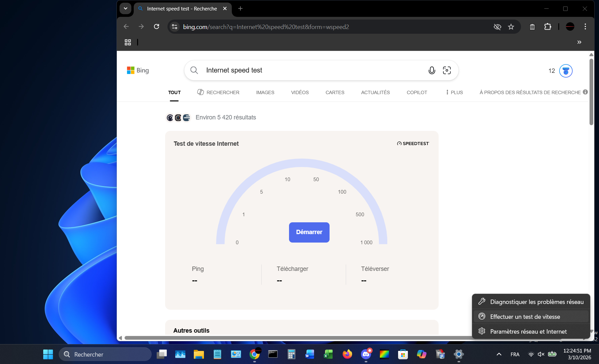Image resolution: width=599 pixels, height=364 pixels.
Task: Start the speed test with Démarrer
Action: [309, 232]
